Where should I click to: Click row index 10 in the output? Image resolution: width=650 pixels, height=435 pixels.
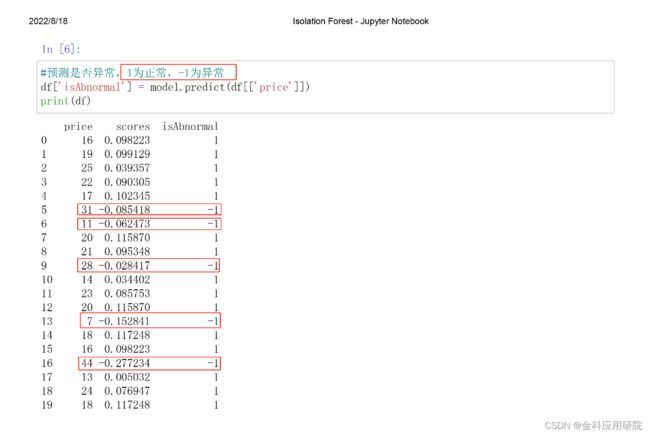(47, 279)
